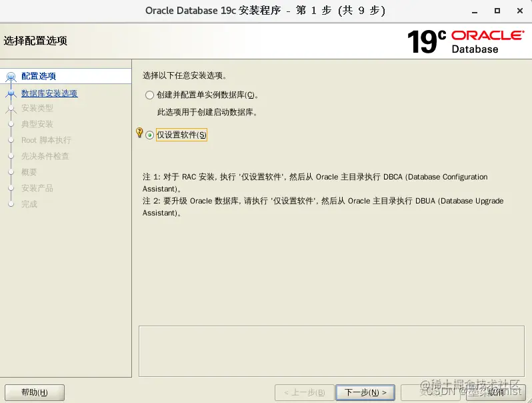Click the 注 1 RAC installation note text
Viewport: 532px width, 403px height.
tap(315, 183)
